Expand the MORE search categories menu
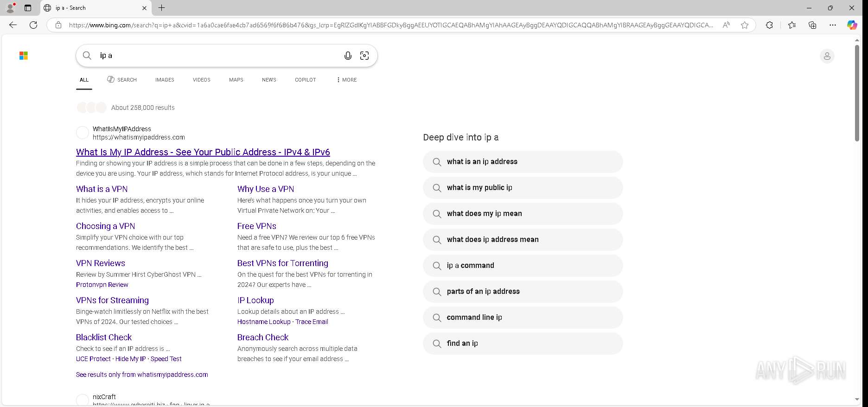 tap(346, 80)
